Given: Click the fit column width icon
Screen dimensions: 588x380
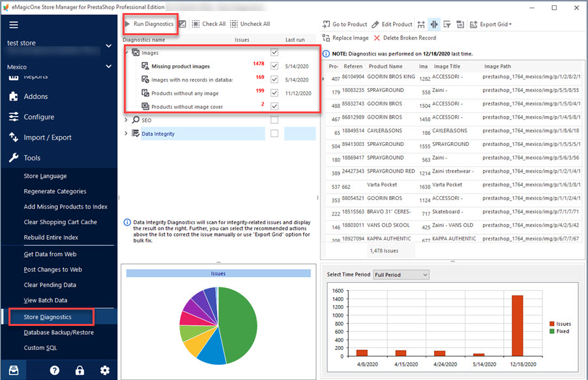Looking at the screenshot, I should [421, 24].
